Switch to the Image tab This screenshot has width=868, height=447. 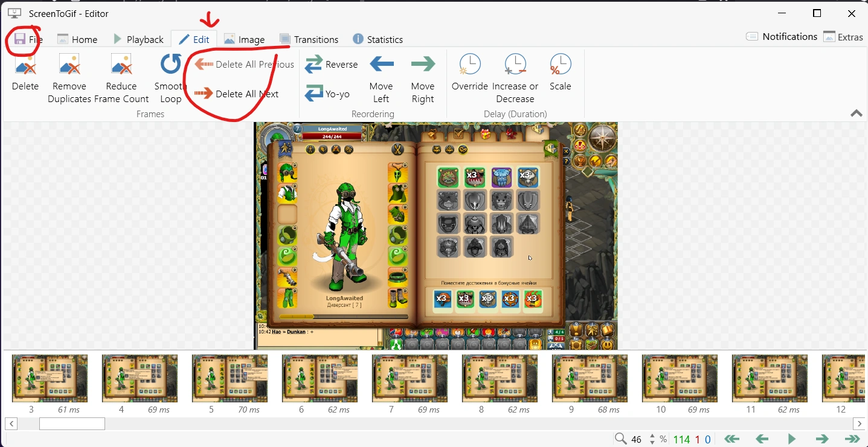point(245,39)
